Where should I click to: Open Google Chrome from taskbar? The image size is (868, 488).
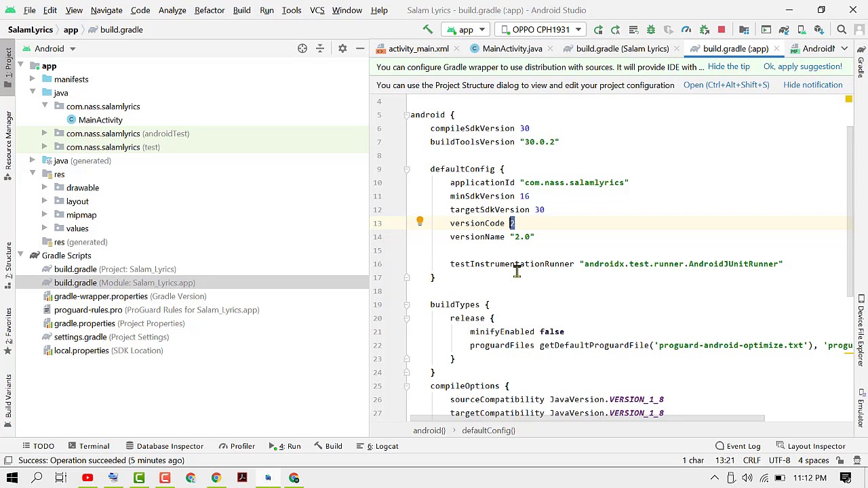(216, 478)
